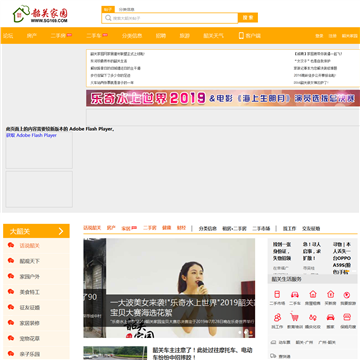Select the 房产 navigation menu item
This screenshot has width=360, height=360.
32,36
